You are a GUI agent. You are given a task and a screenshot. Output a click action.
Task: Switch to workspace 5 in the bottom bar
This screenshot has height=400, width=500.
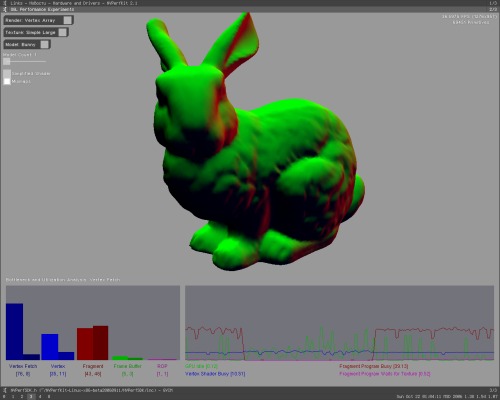click(49, 397)
